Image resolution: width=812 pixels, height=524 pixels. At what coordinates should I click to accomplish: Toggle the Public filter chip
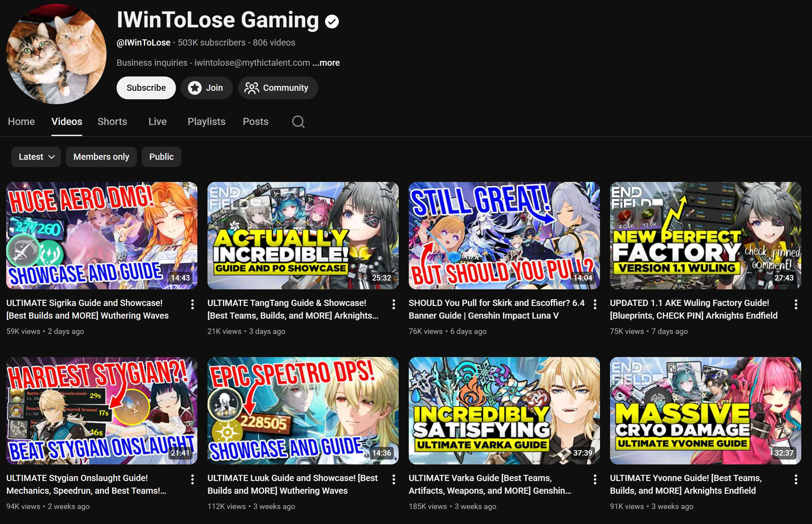[161, 157]
